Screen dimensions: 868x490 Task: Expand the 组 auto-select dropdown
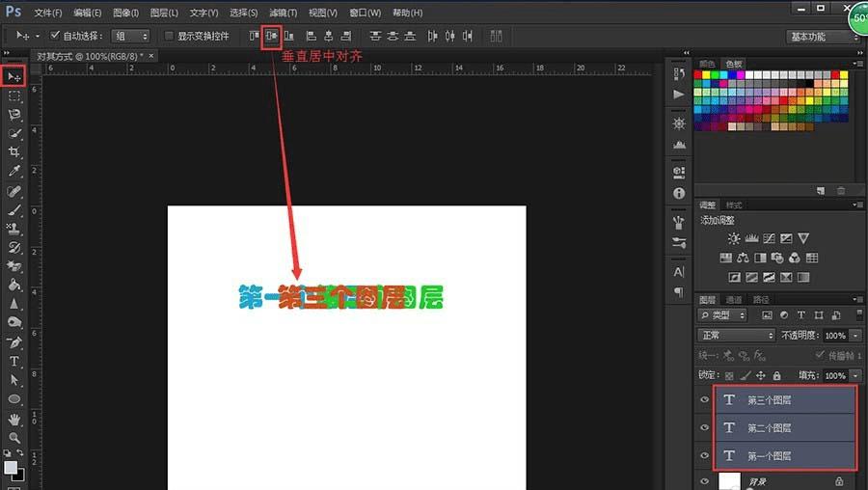point(132,36)
